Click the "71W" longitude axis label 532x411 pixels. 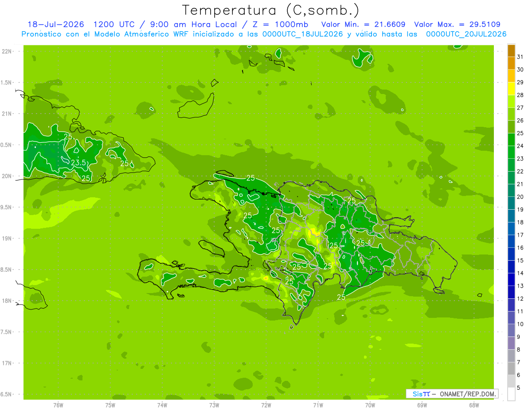(x=318, y=405)
